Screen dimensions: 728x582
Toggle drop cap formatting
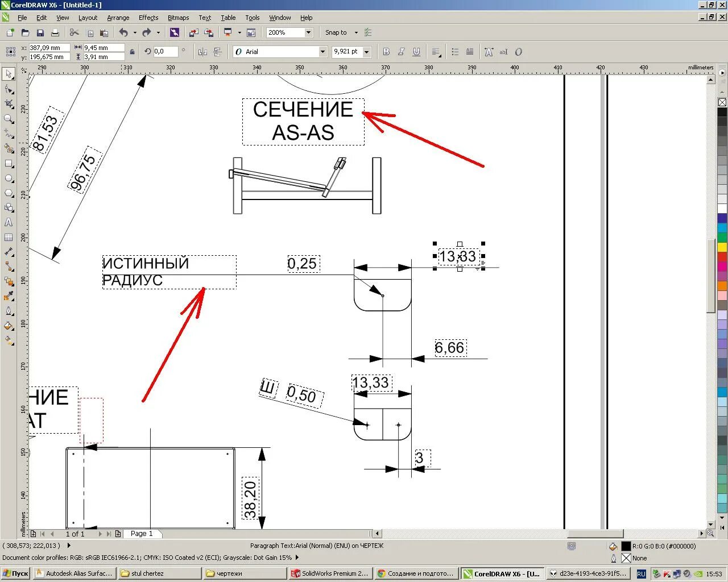[470, 52]
